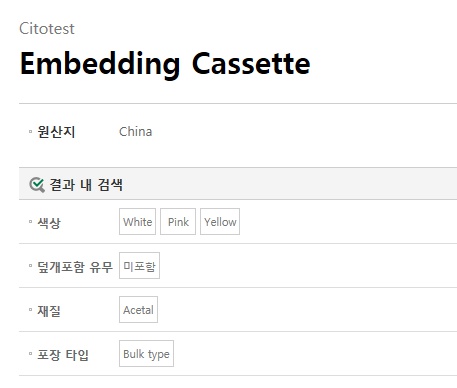Click the China origin value
457x388 pixels.
point(136,132)
